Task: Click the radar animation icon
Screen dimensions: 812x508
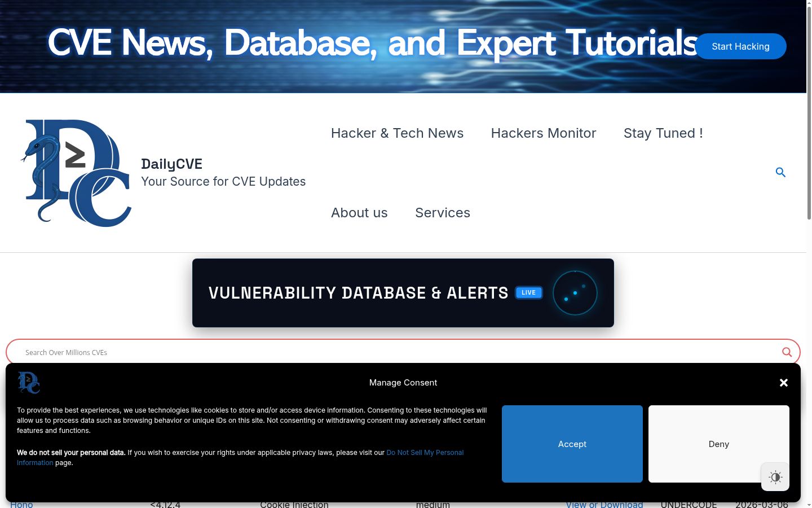Action: [x=575, y=293]
